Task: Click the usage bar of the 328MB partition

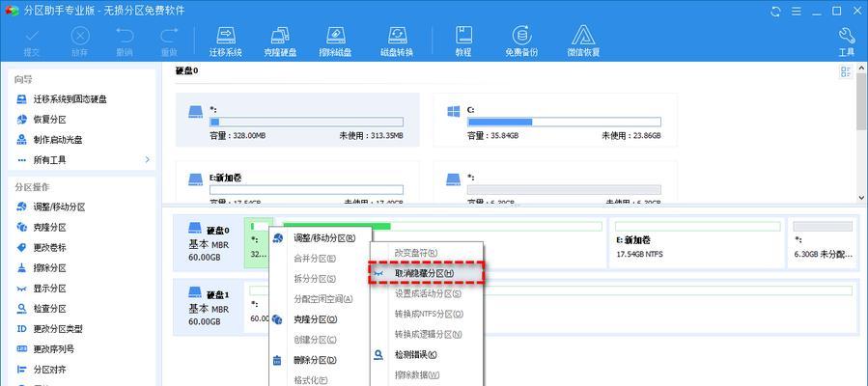Action: click(x=306, y=122)
